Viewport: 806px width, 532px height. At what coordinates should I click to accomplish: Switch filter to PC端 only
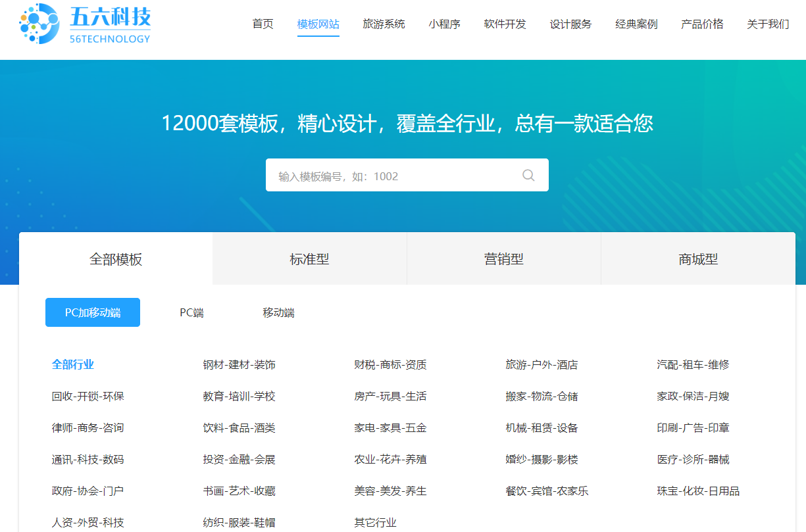(190, 312)
